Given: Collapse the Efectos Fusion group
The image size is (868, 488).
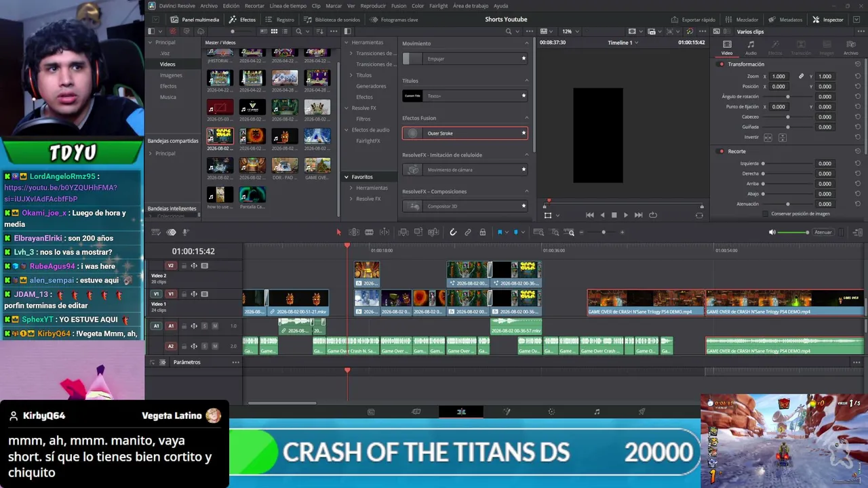Looking at the screenshot, I should click(x=526, y=118).
